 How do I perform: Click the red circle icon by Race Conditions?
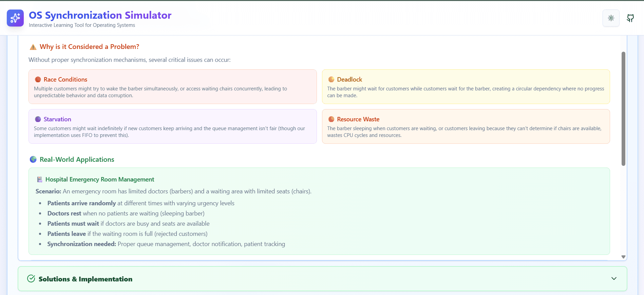38,80
